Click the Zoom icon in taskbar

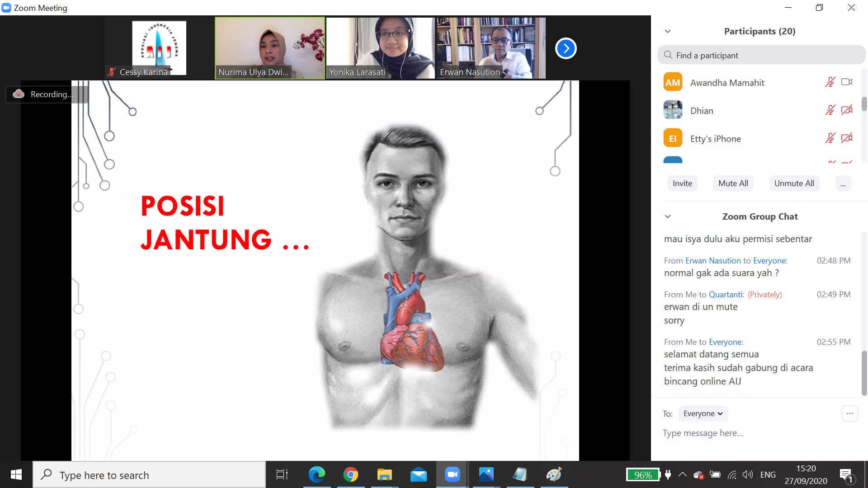[452, 474]
